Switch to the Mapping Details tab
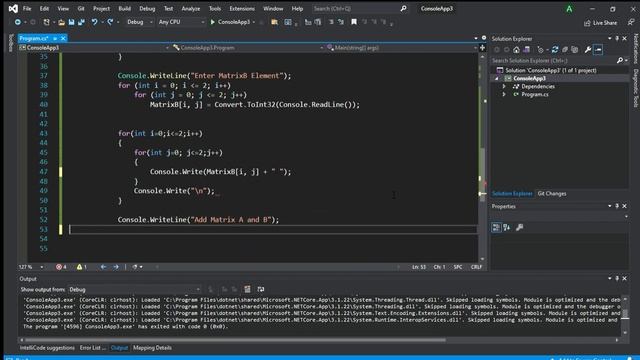640x360 pixels. [152, 348]
